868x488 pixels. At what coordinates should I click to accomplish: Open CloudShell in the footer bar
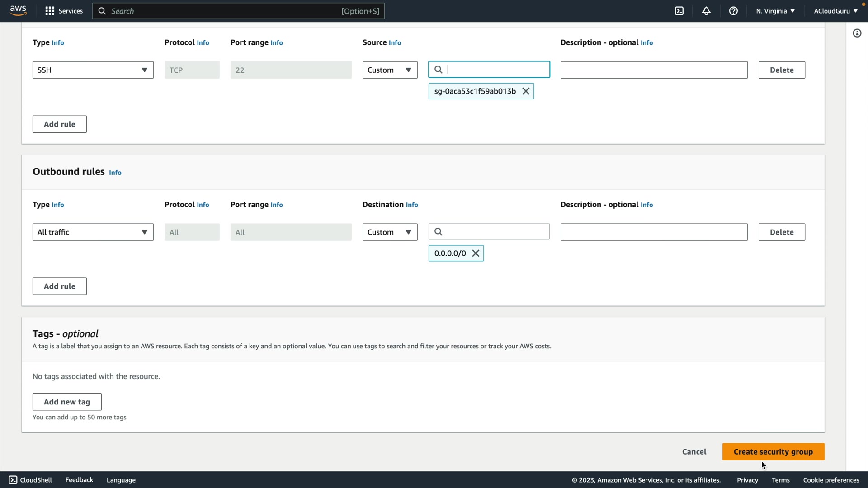point(30,480)
